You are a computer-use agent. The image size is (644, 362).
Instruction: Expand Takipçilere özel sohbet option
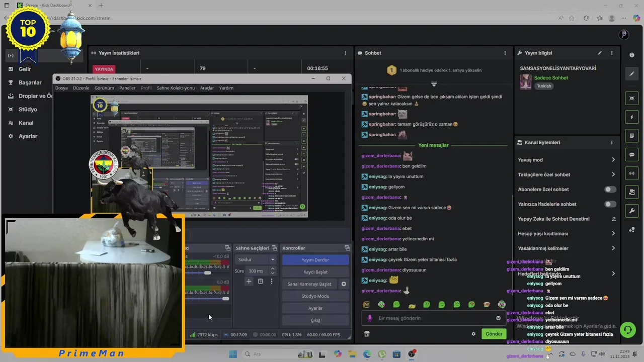pos(613,174)
